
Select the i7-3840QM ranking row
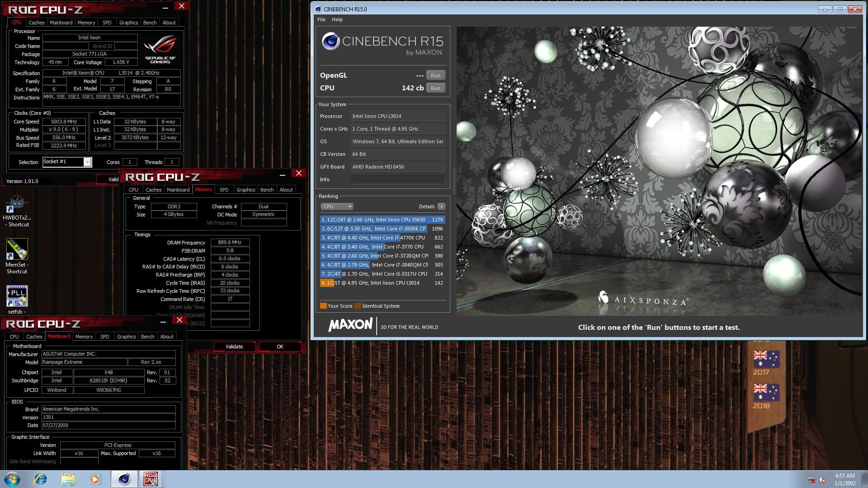click(382, 265)
